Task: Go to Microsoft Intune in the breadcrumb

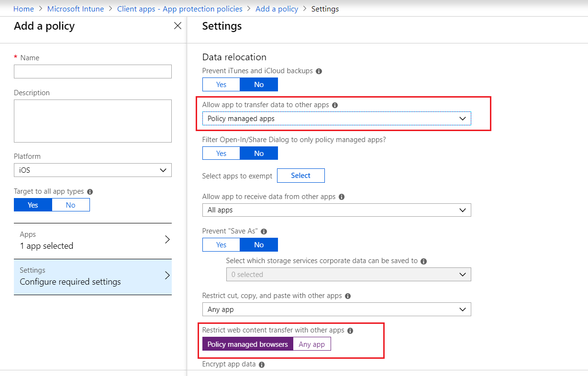Action: [x=76, y=9]
